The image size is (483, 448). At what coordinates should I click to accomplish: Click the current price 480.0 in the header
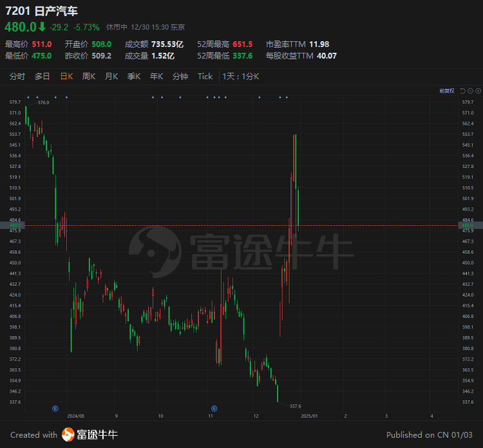[21, 27]
